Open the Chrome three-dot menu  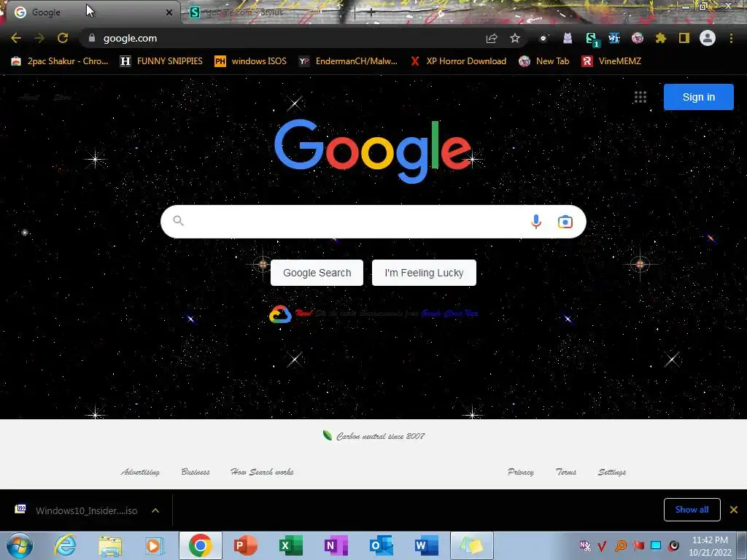coord(731,38)
